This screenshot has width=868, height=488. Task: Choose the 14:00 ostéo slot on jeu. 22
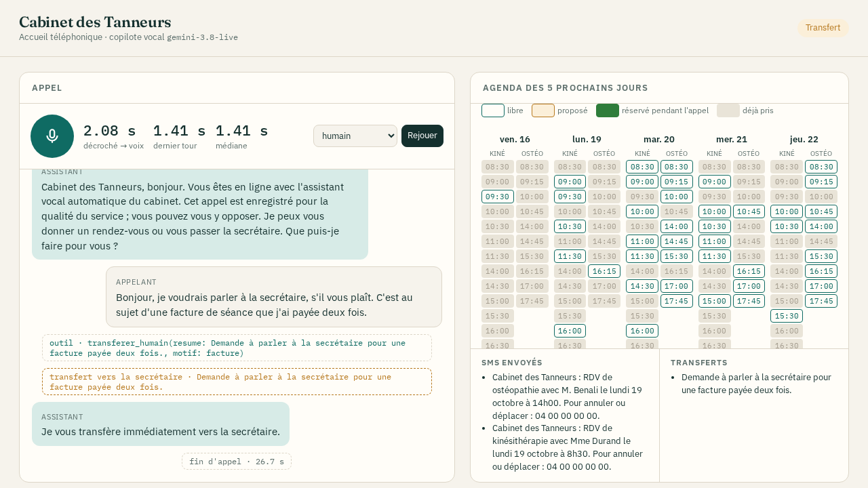(821, 226)
